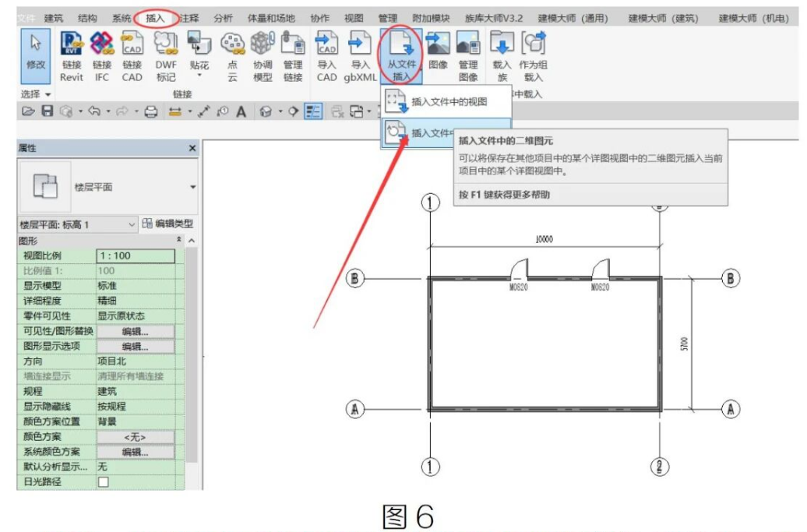Switch to the Structure (结构) tab
The width and height of the screenshot is (807, 532).
click(87, 18)
